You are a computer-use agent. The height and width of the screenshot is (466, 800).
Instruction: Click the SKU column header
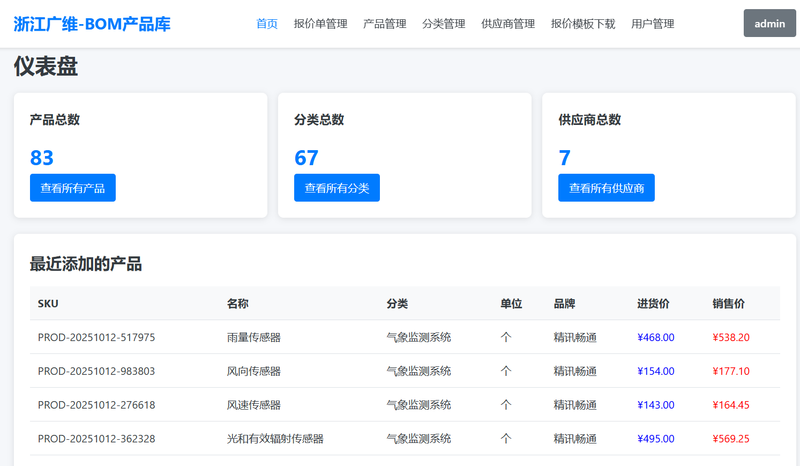(x=48, y=304)
